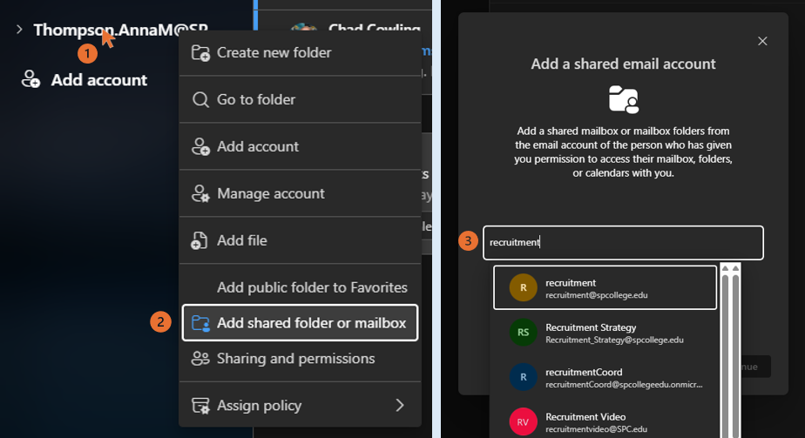Click the Assign policy icon

click(x=200, y=406)
